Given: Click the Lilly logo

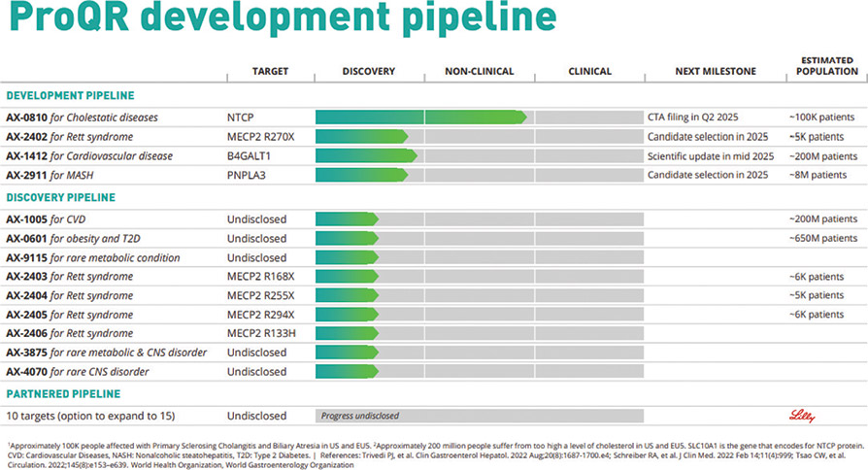Looking at the screenshot, I should coord(802,416).
